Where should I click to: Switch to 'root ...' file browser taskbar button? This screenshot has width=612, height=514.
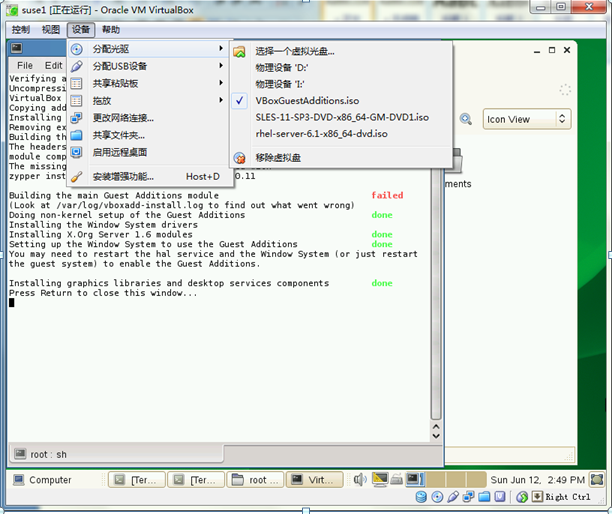255,480
